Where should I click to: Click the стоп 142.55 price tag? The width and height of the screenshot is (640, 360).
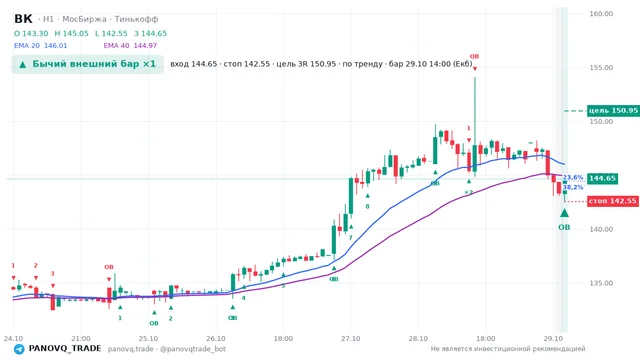pyautogui.click(x=613, y=201)
